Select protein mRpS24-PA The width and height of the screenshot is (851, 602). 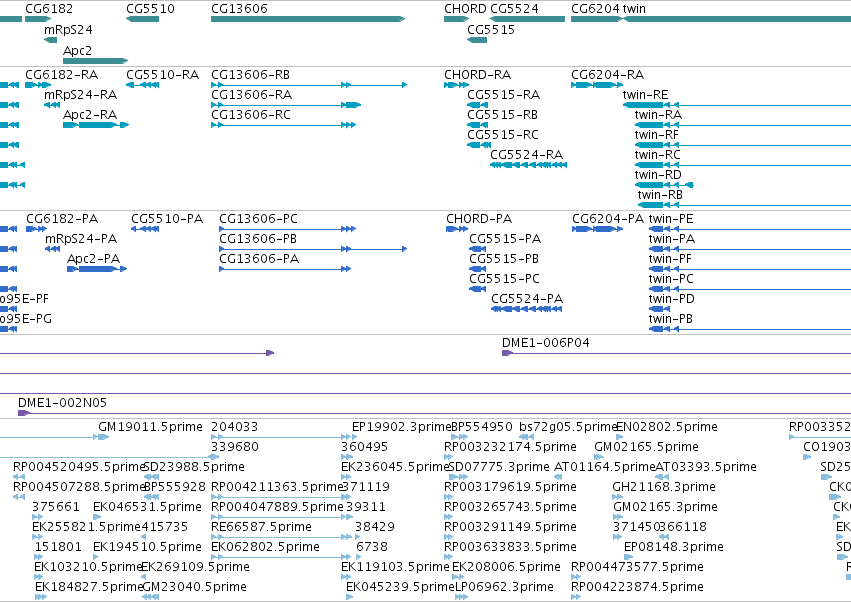pos(52,249)
